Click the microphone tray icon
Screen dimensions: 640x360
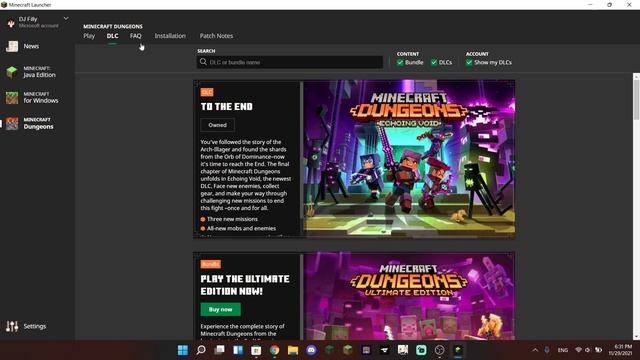[547, 350]
